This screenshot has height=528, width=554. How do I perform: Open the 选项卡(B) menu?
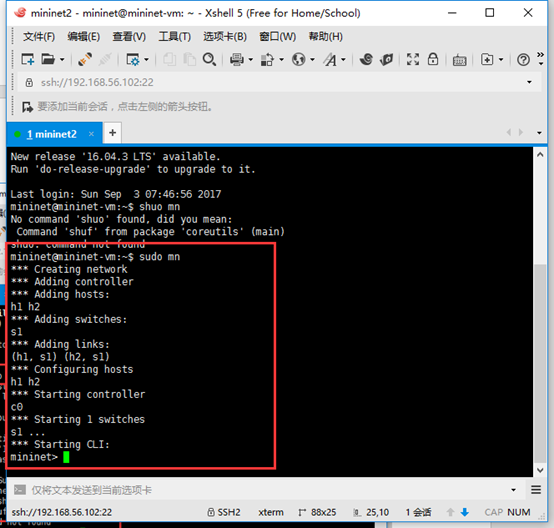(225, 36)
